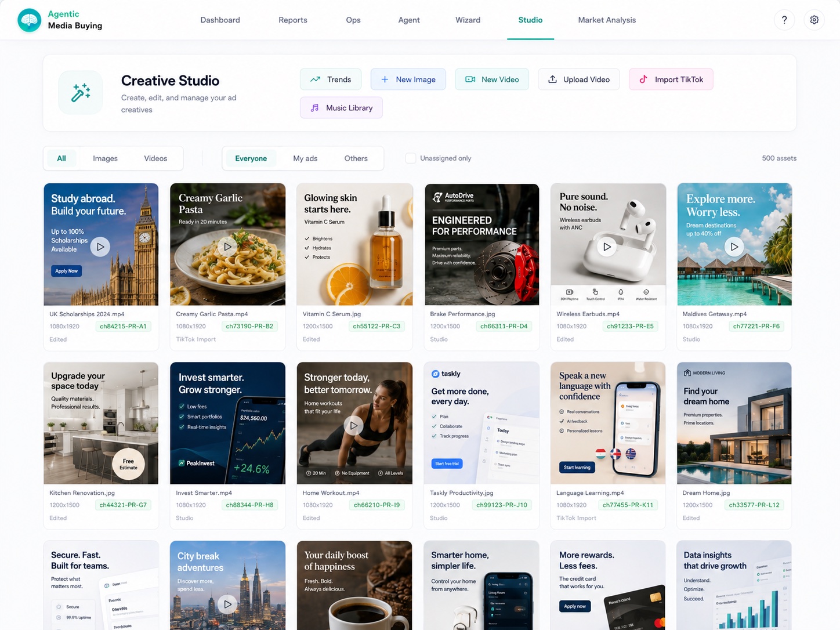Click the '500 assets' count
Screen dimensions: 840x630
point(779,158)
